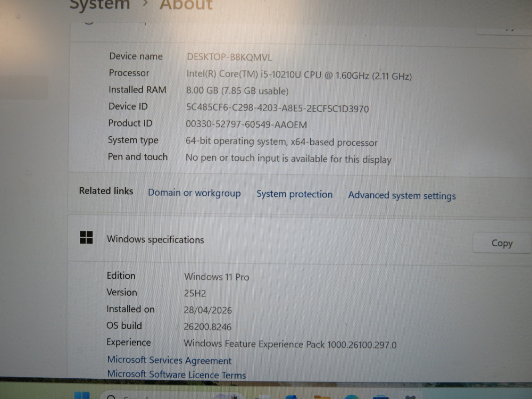Click the Related links label
The height and width of the screenshot is (399, 532).
106,190
